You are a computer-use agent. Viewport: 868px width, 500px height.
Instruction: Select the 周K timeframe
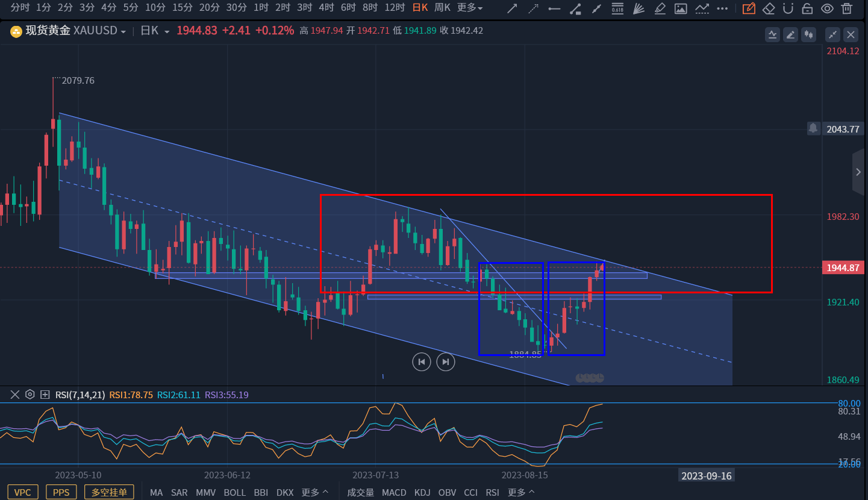click(443, 8)
